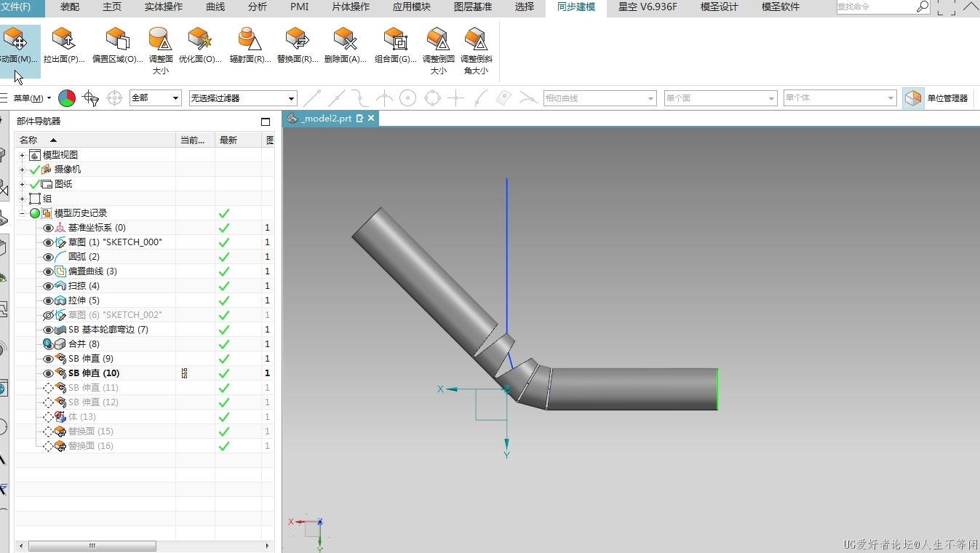Screen dimensions: 980x553
Task: Click the 单位管理器 cube icon
Action: [913, 98]
